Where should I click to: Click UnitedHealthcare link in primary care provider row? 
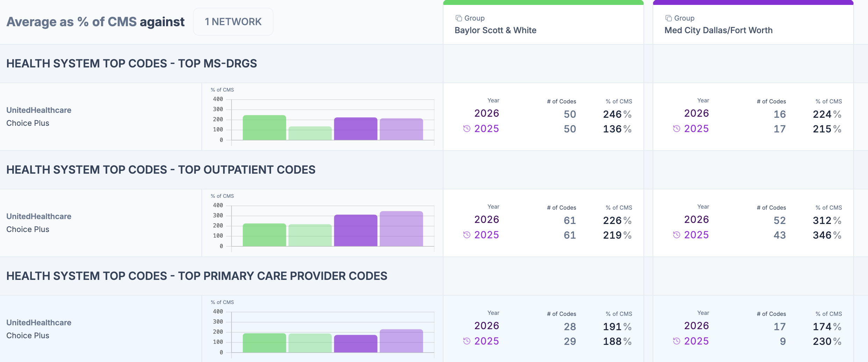(x=39, y=323)
